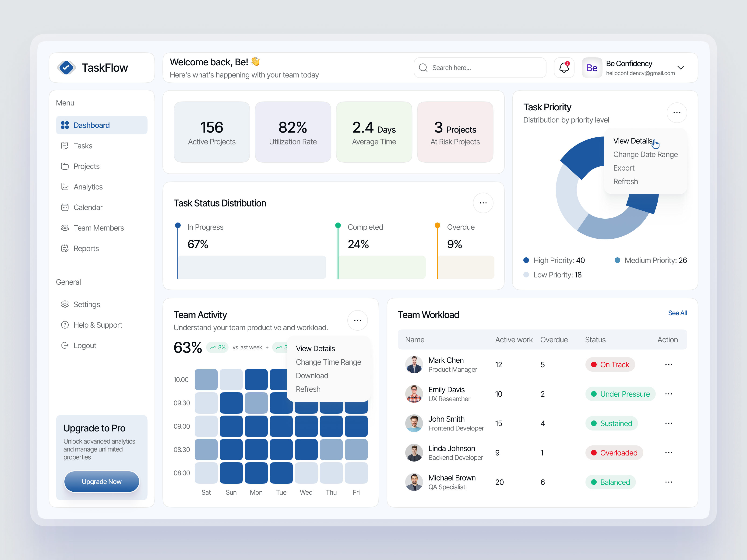Open Mark Chen's row action menu

coord(669,364)
